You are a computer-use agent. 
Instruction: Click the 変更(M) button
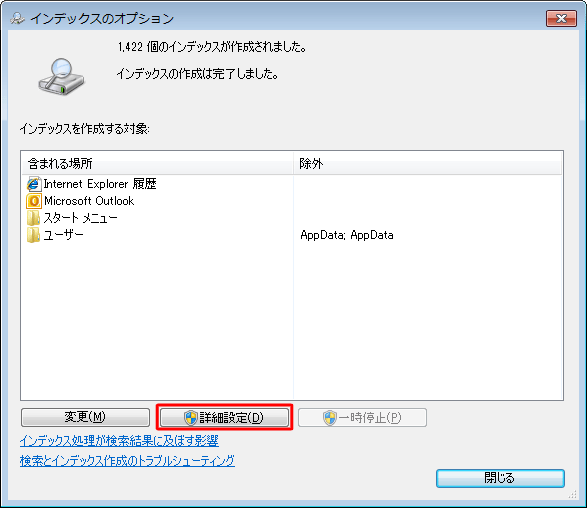pos(85,417)
